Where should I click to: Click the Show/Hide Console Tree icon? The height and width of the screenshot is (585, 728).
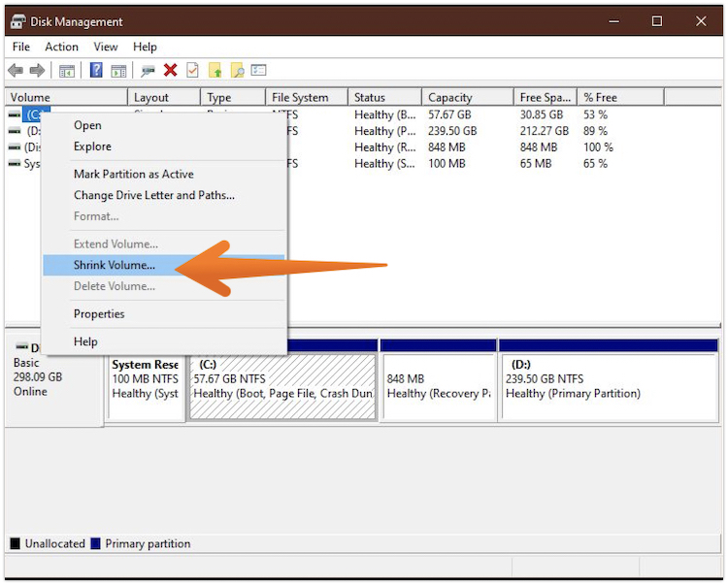[x=67, y=71]
